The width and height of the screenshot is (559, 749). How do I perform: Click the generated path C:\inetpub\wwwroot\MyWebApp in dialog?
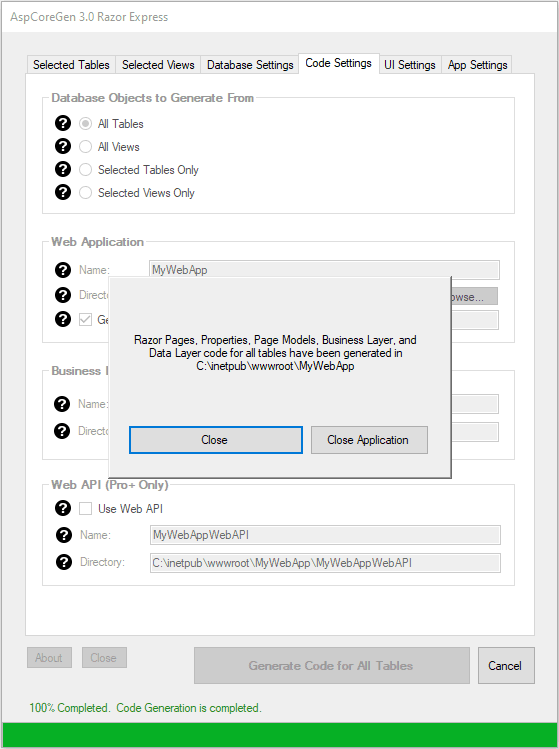(x=275, y=366)
